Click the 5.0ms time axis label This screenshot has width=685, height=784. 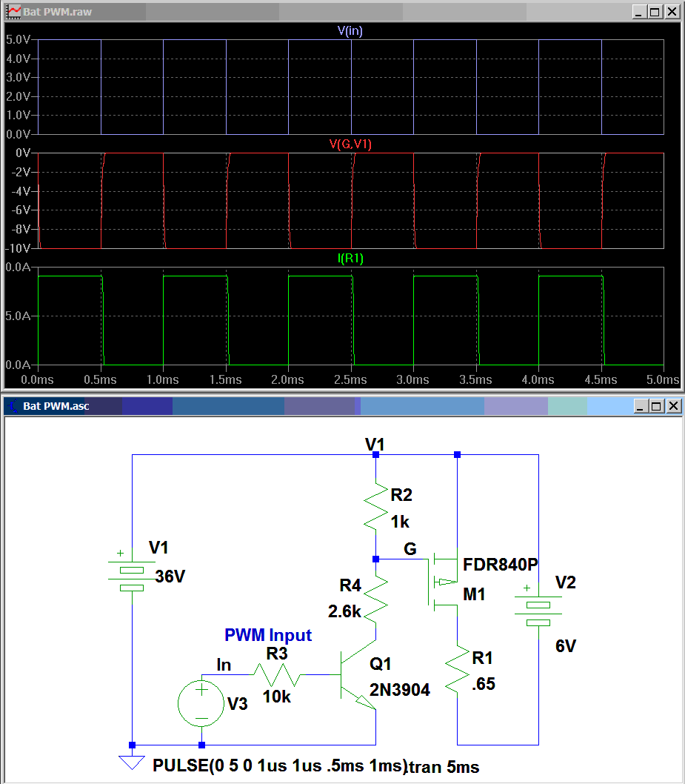(663, 380)
